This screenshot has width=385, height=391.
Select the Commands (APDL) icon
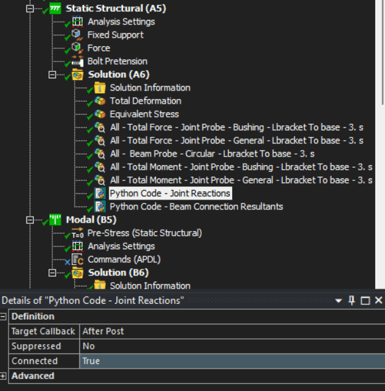77,259
